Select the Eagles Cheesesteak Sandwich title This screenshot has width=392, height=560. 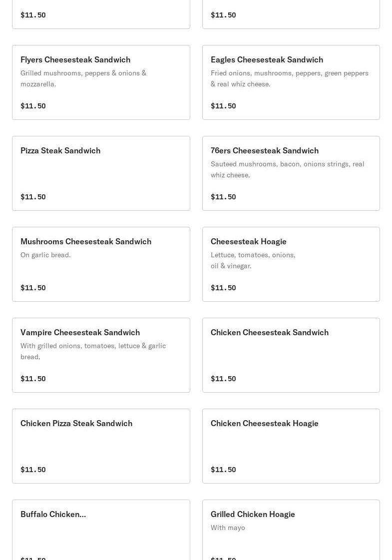pos(267,59)
